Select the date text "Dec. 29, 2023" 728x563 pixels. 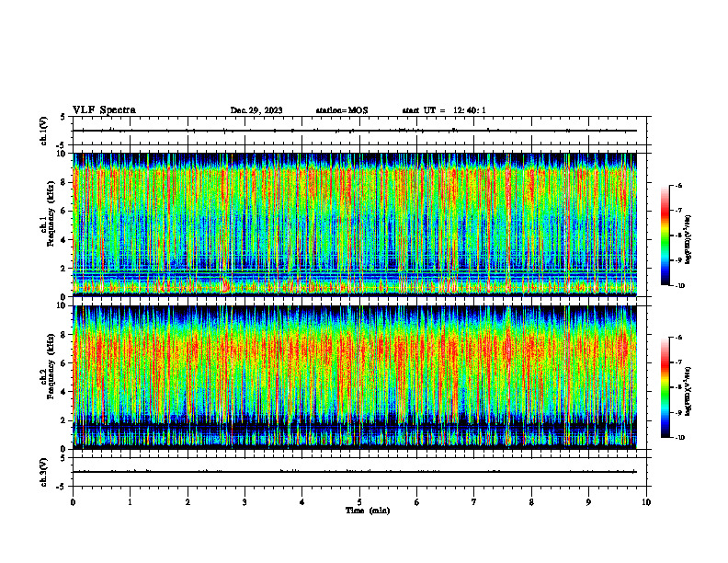(256, 110)
